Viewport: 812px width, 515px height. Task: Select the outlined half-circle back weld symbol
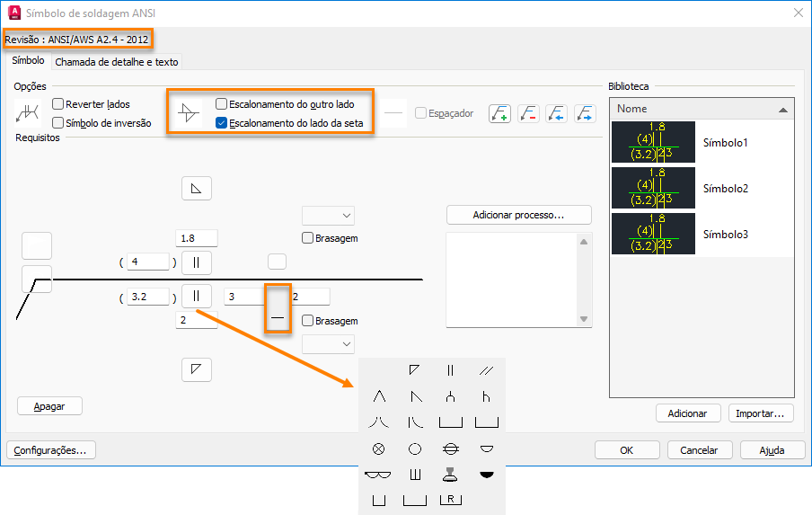click(486, 448)
